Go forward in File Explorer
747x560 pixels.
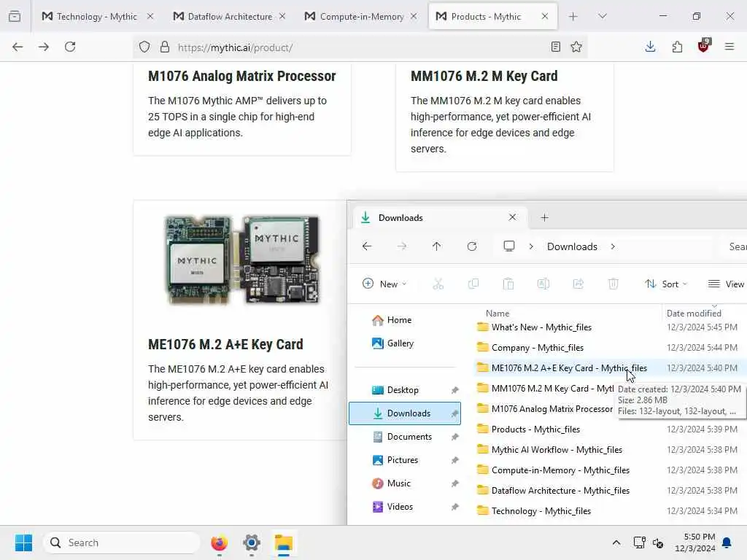tap(402, 246)
